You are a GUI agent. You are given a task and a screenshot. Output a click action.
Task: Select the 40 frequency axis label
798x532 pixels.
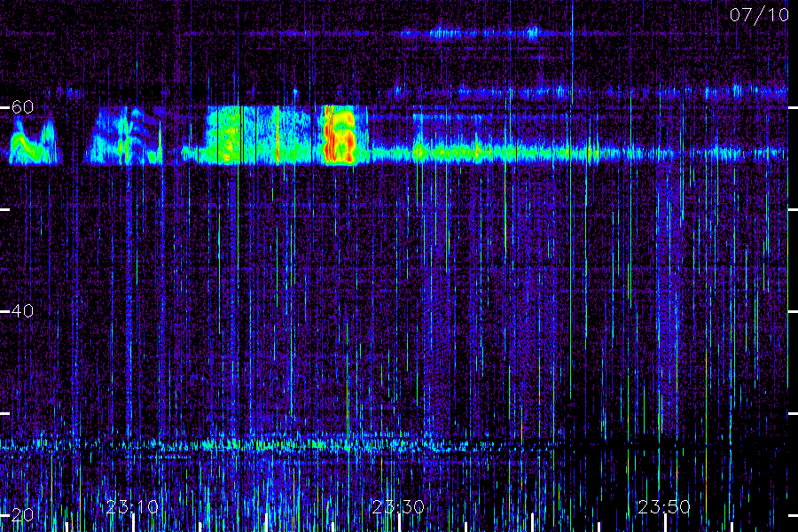point(22,310)
